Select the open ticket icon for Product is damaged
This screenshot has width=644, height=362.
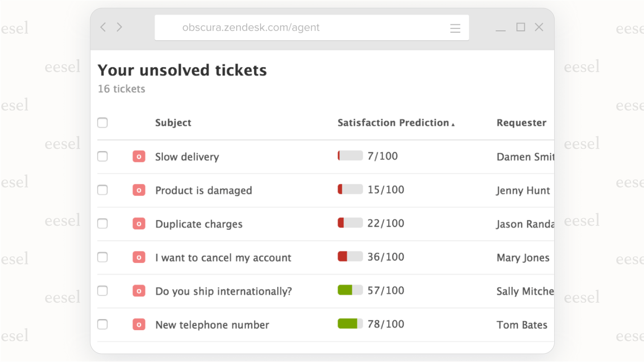click(x=138, y=190)
